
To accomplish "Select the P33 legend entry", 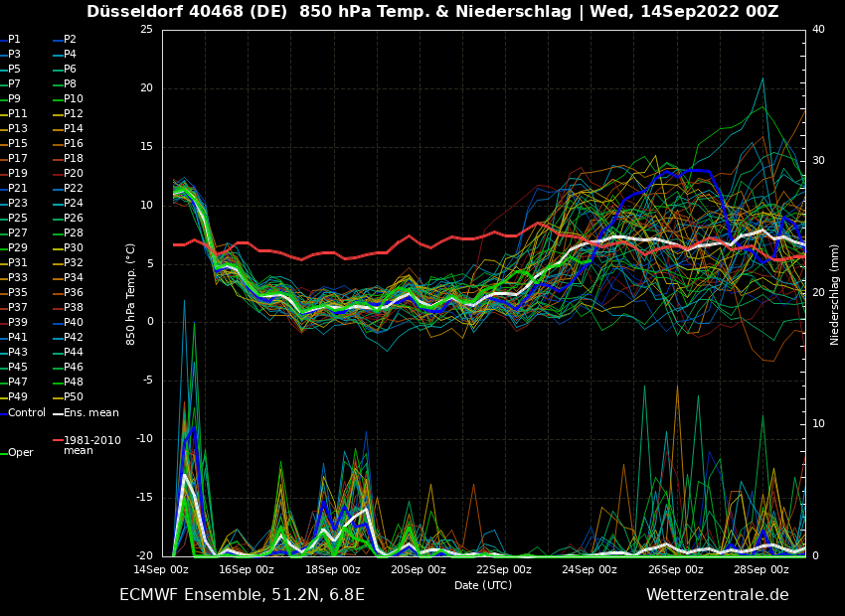I will click(x=18, y=278).
